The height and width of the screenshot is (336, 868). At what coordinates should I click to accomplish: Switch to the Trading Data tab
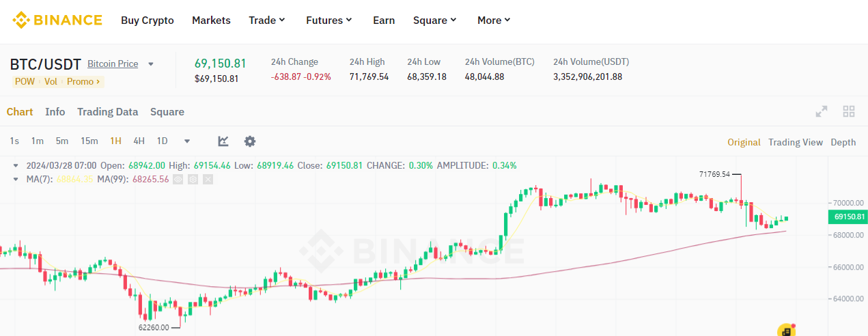[107, 112]
